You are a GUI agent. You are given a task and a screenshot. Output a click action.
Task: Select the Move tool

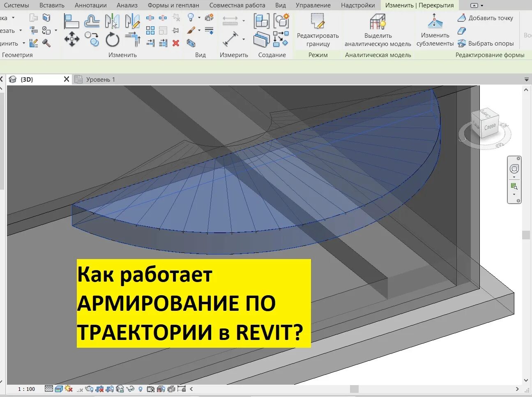[71, 39]
